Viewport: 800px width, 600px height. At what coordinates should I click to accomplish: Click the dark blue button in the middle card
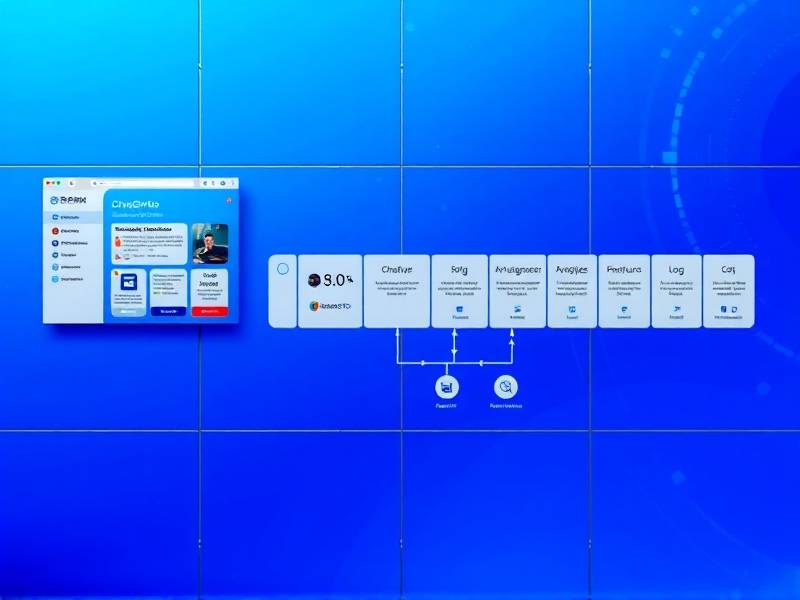click(x=168, y=311)
